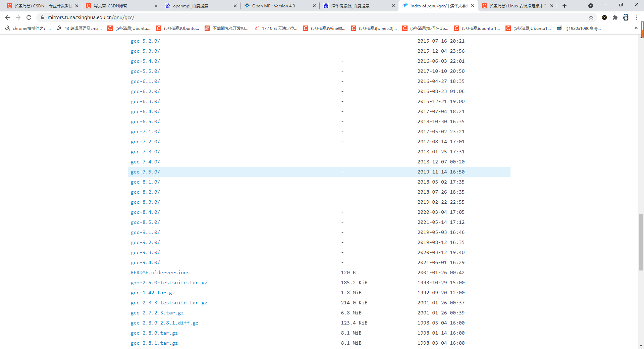Click the address bar URL field
644x349 pixels.
click(x=134, y=17)
